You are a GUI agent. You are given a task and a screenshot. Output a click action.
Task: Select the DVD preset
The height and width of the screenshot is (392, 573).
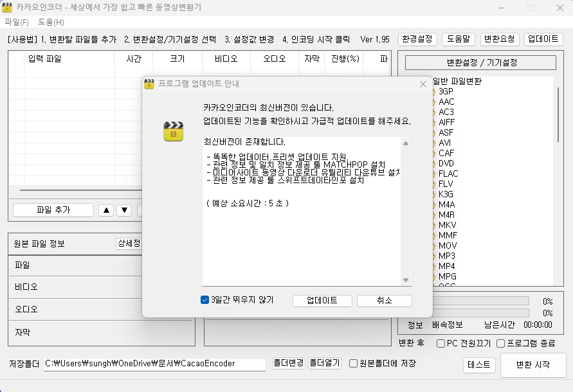coord(446,163)
